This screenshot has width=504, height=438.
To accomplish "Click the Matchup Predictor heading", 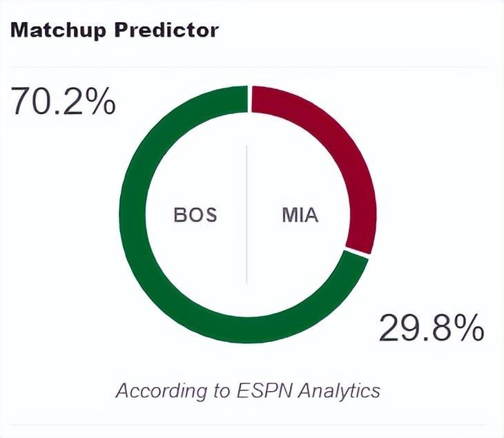I will (x=114, y=30).
